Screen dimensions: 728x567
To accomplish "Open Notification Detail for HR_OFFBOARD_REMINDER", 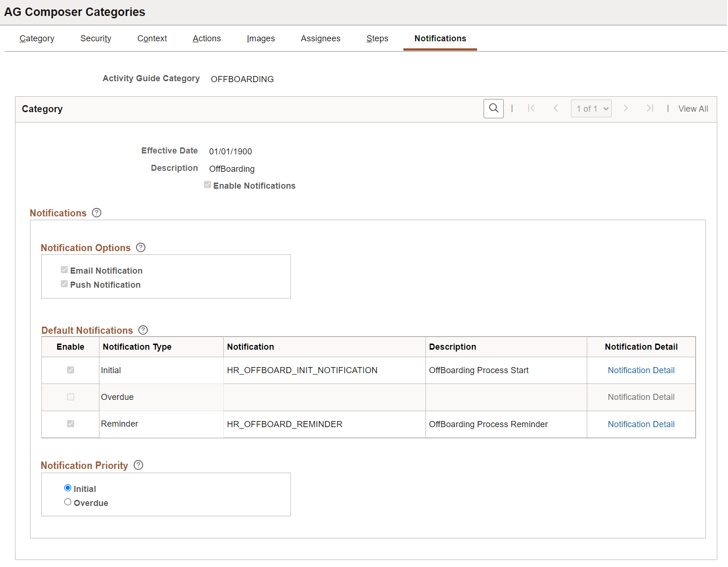I will point(641,424).
